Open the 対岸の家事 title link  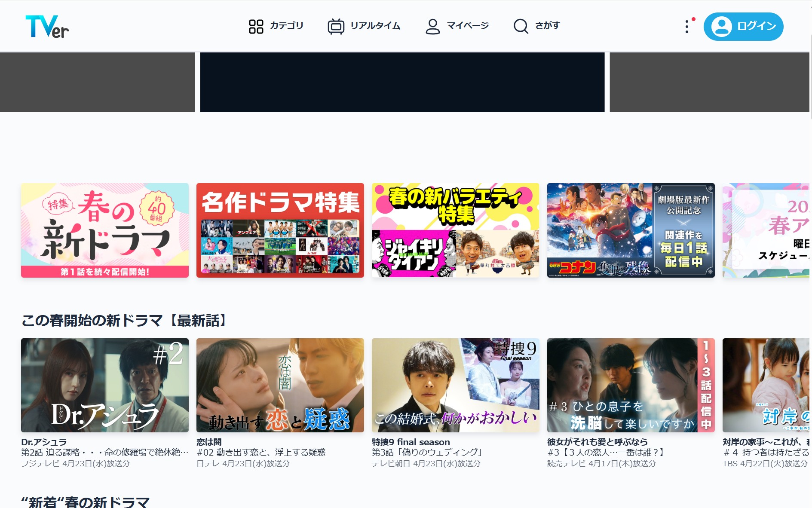[766, 442]
